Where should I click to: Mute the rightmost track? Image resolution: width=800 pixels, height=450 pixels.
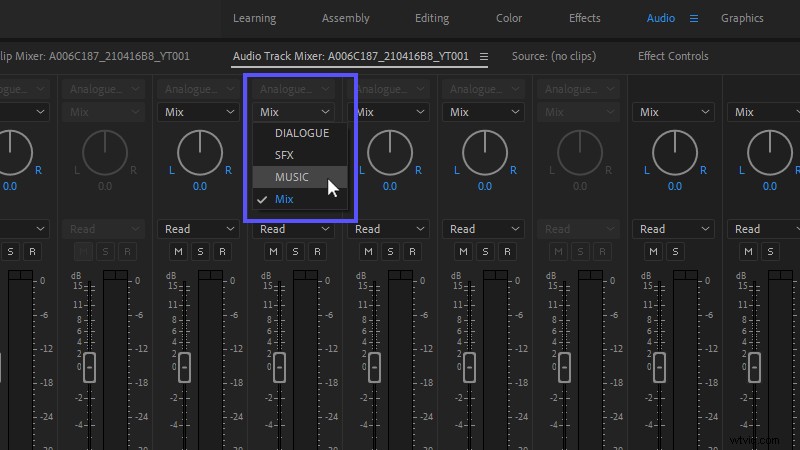click(x=748, y=252)
